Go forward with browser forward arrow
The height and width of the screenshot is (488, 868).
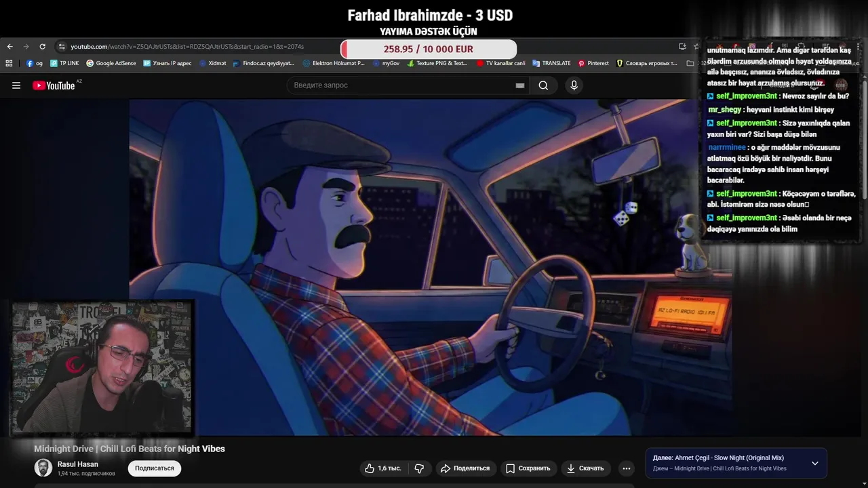(26, 47)
